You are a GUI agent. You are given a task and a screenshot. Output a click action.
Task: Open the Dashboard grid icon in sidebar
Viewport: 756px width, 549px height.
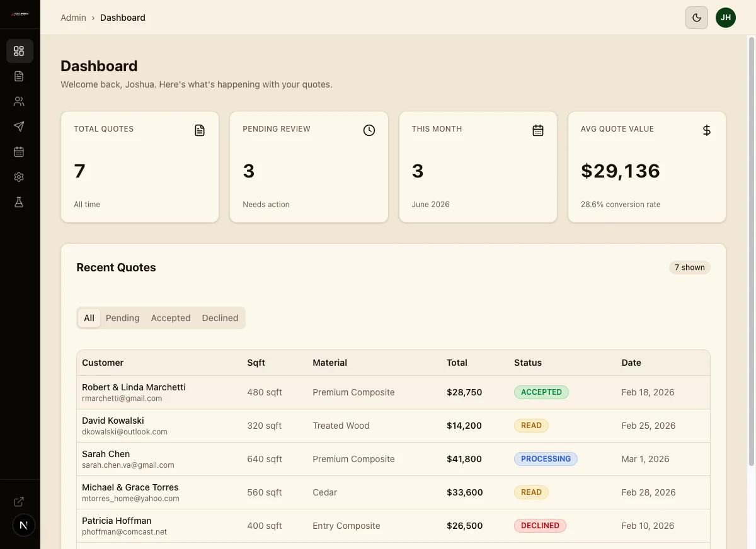point(19,51)
